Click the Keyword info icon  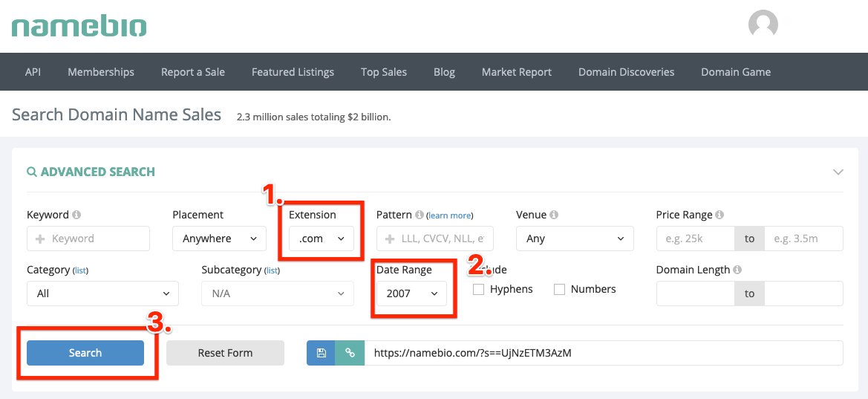76,215
